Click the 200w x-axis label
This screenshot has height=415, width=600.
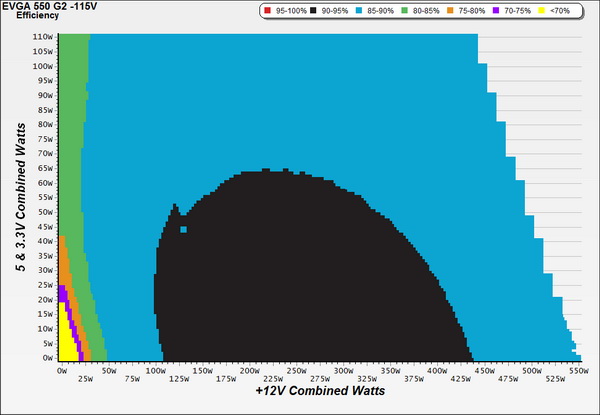(249, 371)
